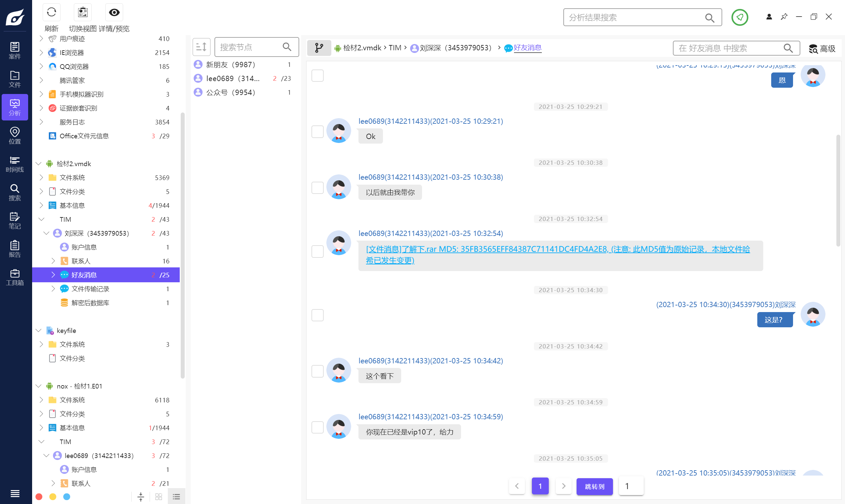
Task: Open the toolbox (工具箱) sidebar icon
Action: point(15,277)
